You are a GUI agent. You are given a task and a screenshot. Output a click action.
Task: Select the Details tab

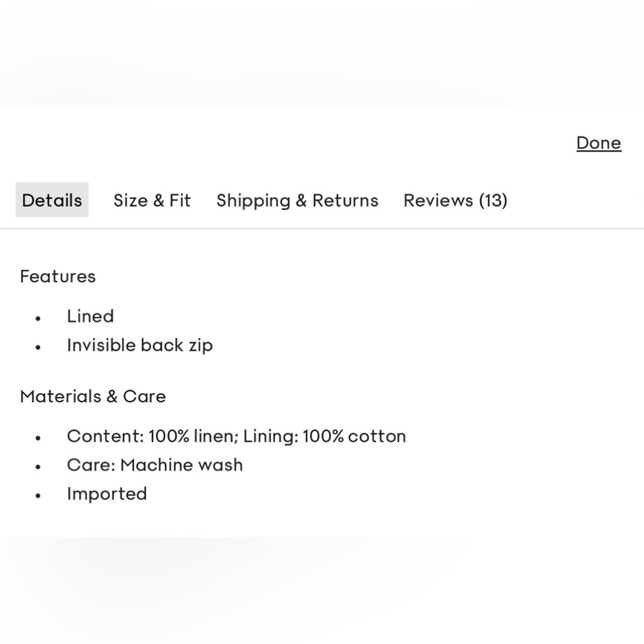tap(52, 200)
